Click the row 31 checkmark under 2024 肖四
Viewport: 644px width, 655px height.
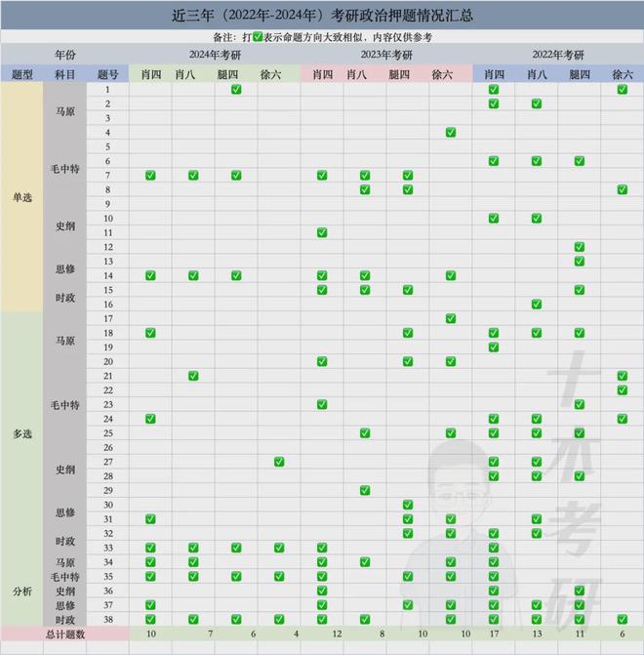pyautogui.click(x=150, y=518)
